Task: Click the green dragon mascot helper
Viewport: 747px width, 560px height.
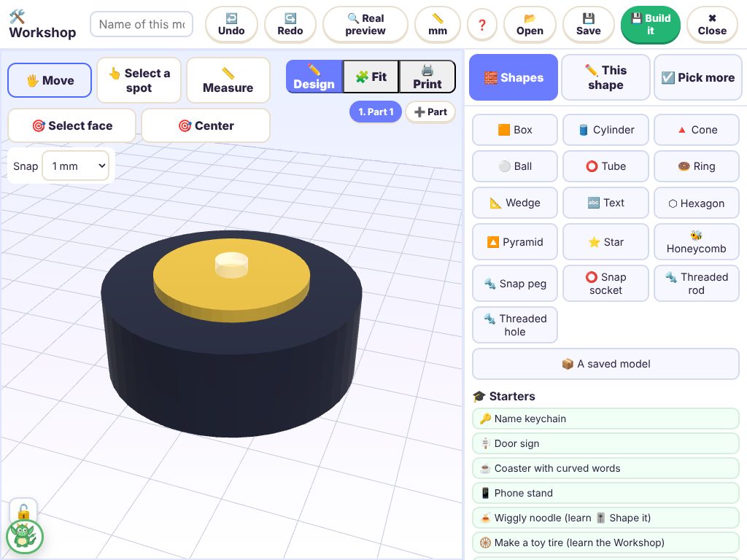Action: pyautogui.click(x=24, y=536)
